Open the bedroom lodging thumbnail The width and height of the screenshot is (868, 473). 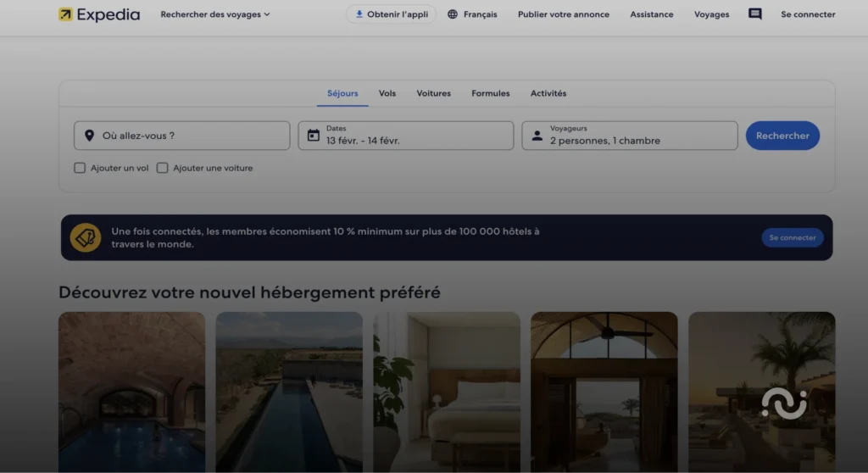(x=447, y=392)
